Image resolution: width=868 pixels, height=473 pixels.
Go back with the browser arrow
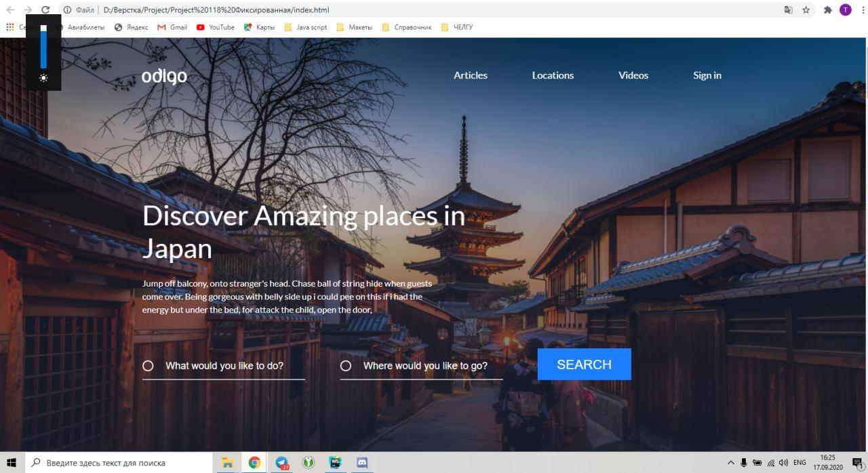pos(9,9)
